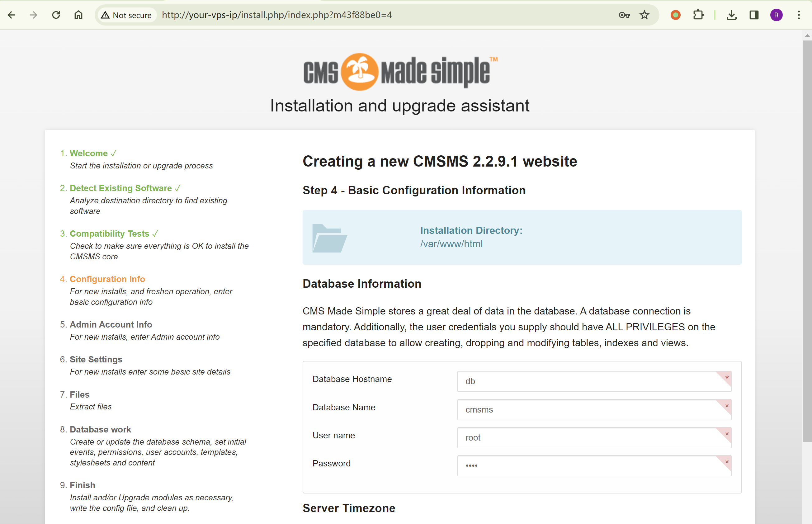Click the browser back arrow
The image size is (812, 524).
(11, 15)
